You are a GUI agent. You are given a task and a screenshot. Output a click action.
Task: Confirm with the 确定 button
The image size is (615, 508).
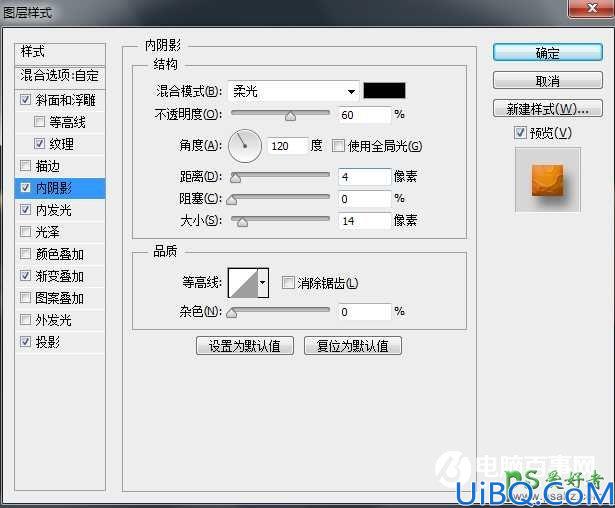548,53
